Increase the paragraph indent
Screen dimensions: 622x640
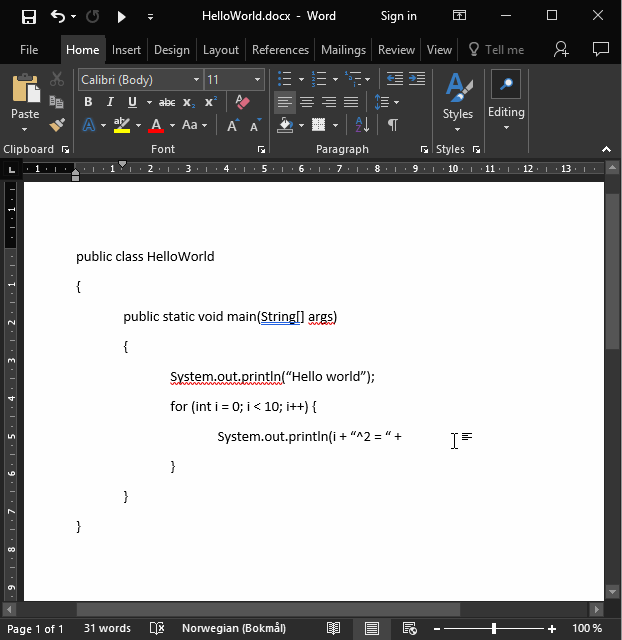[417, 78]
